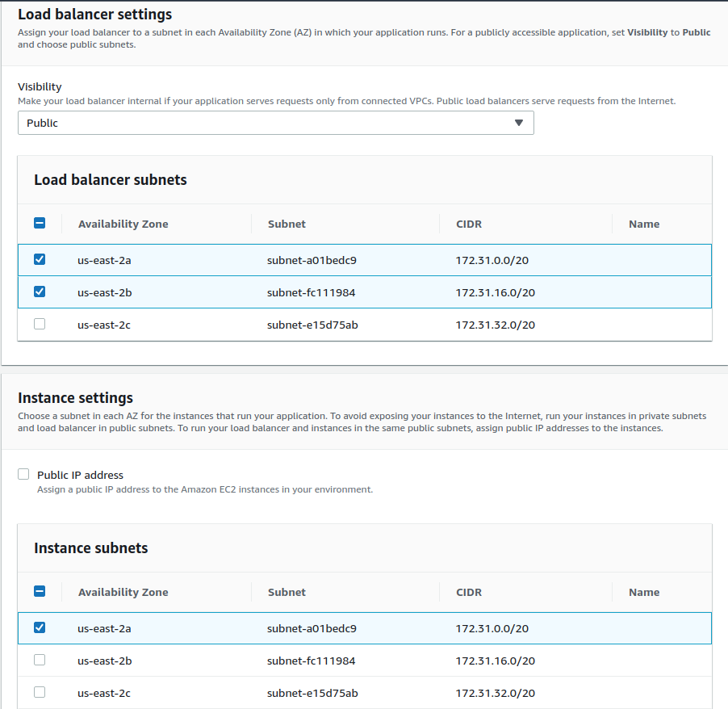Click the Instance settings heading
This screenshot has height=709, width=728.
coord(76,397)
